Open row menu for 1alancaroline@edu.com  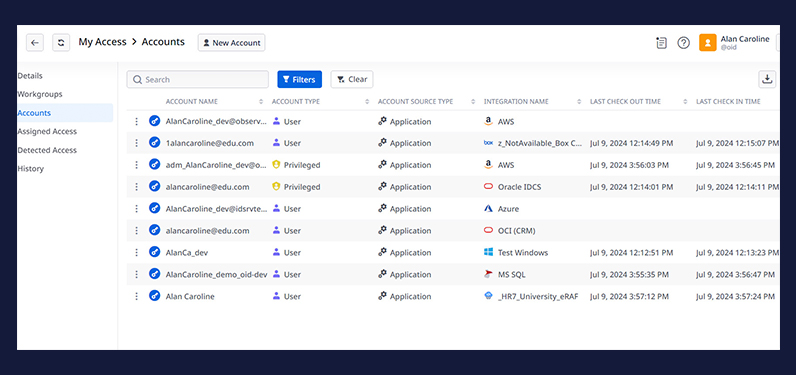[136, 143]
